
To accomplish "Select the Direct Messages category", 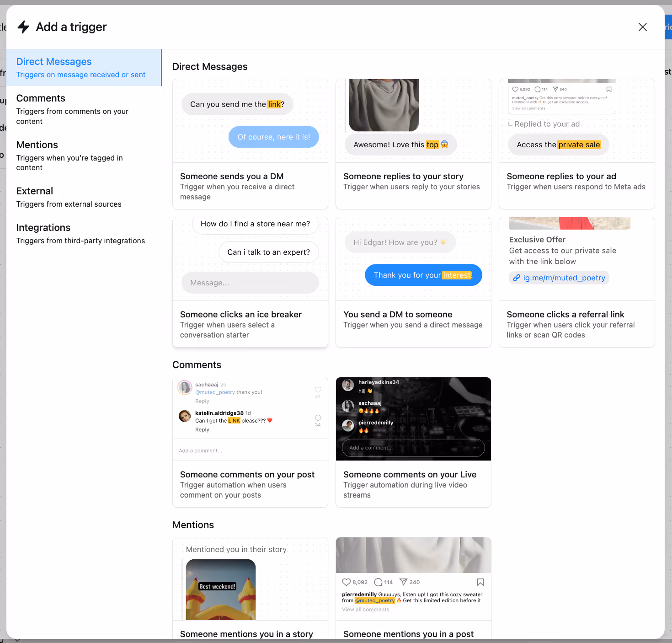I will [84, 68].
